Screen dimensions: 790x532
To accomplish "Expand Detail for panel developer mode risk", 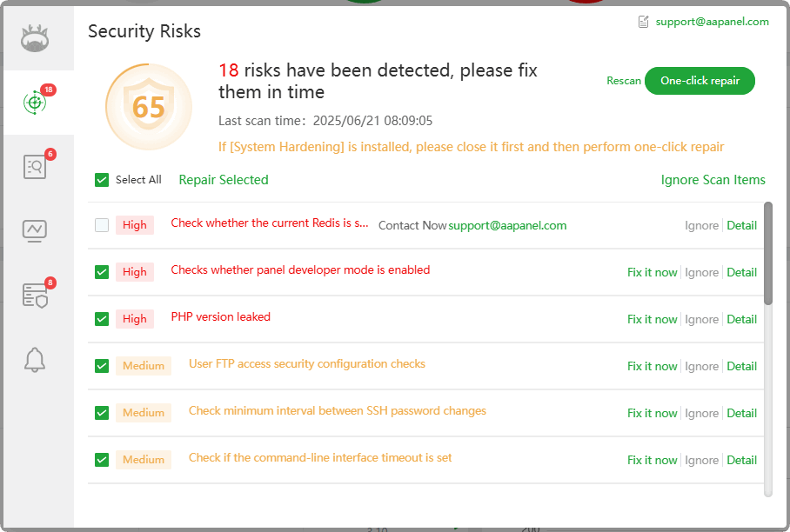I will [x=741, y=272].
